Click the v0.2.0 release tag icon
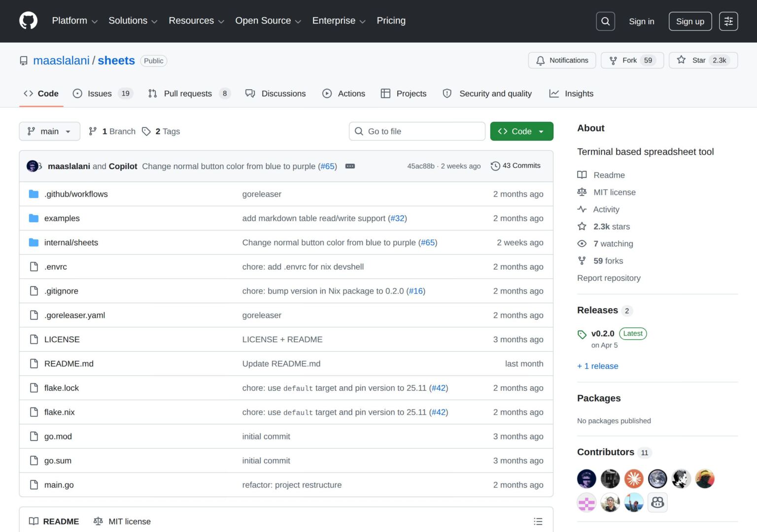This screenshot has height=532, width=757. click(582, 334)
